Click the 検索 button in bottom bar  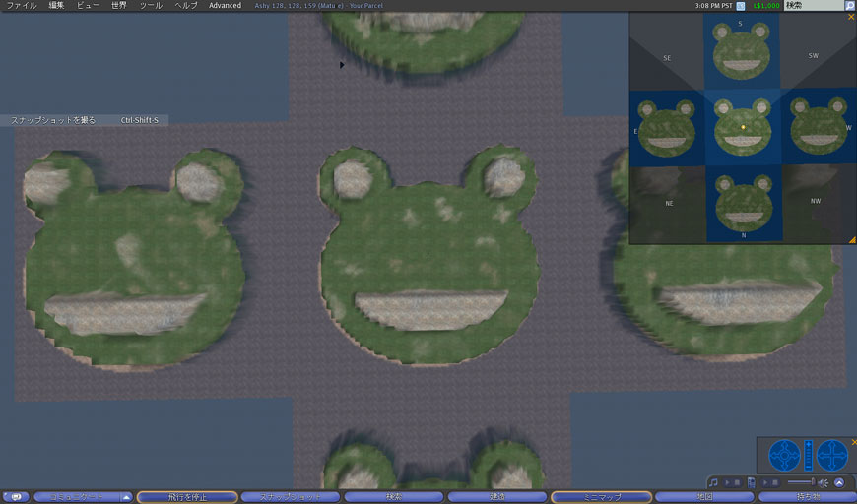click(393, 497)
